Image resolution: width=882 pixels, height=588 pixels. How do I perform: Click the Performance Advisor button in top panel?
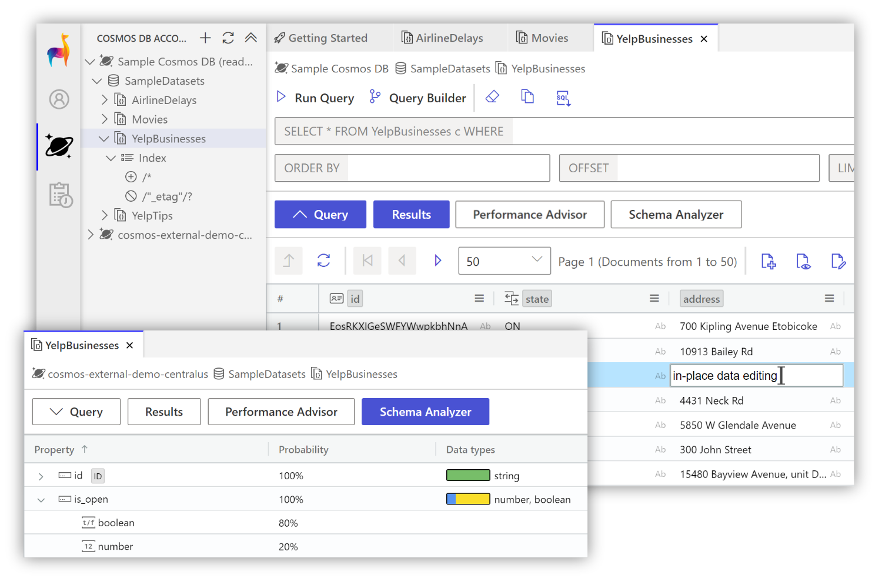point(529,215)
